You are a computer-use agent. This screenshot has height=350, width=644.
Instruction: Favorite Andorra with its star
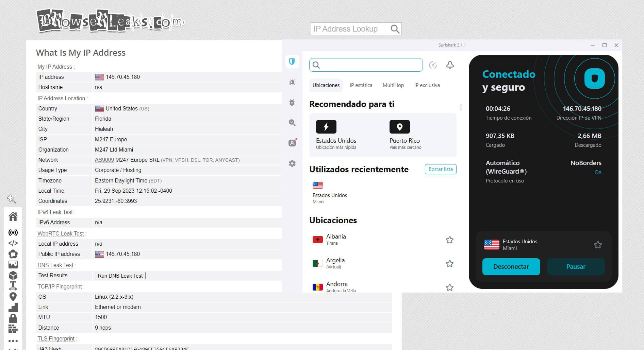click(449, 287)
